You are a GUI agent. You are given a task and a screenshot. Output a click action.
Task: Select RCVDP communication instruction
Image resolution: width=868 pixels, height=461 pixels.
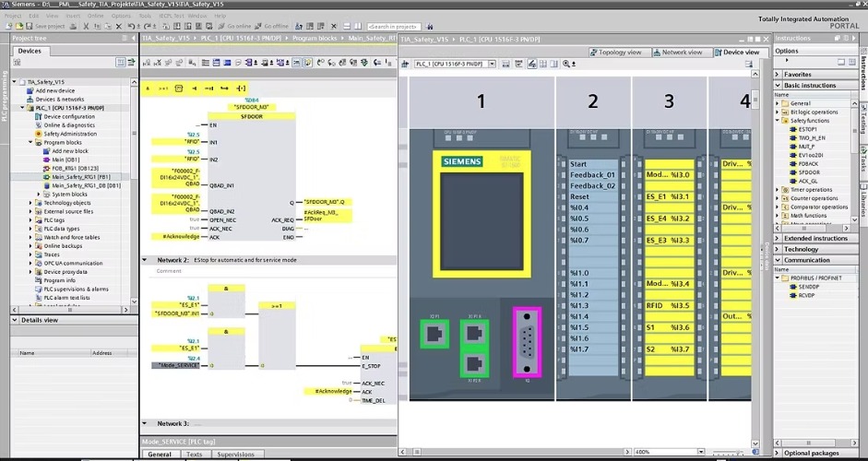(806, 296)
